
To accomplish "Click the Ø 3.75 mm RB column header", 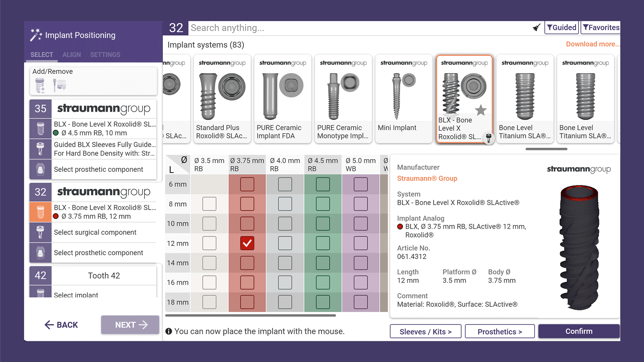I will (247, 165).
